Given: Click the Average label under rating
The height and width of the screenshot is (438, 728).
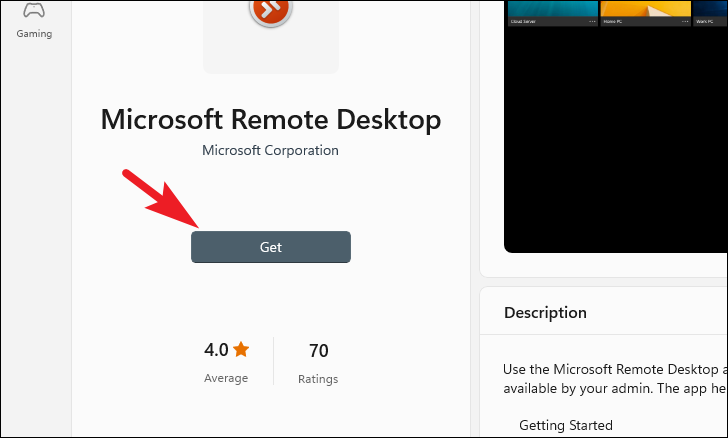Looking at the screenshot, I should tap(226, 378).
